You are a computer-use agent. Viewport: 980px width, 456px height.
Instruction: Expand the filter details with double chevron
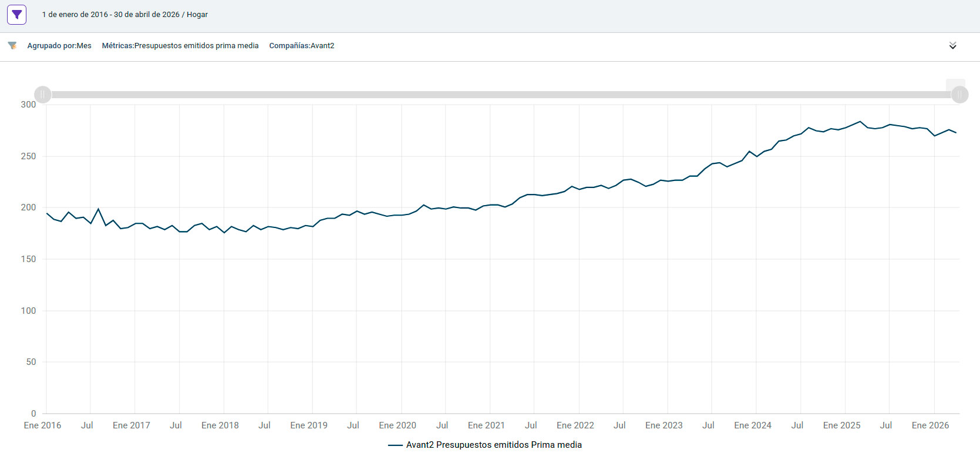[952, 46]
